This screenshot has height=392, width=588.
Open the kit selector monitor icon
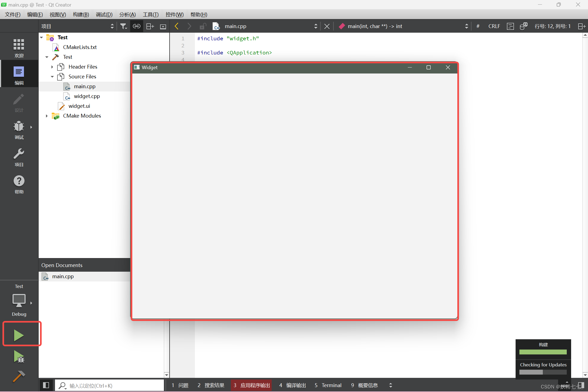(19, 300)
